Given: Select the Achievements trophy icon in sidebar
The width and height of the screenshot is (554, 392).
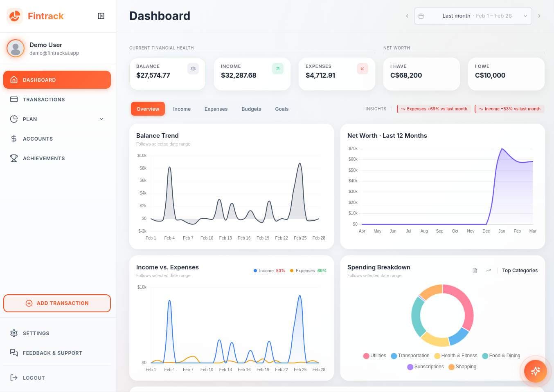Looking at the screenshot, I should tap(14, 158).
